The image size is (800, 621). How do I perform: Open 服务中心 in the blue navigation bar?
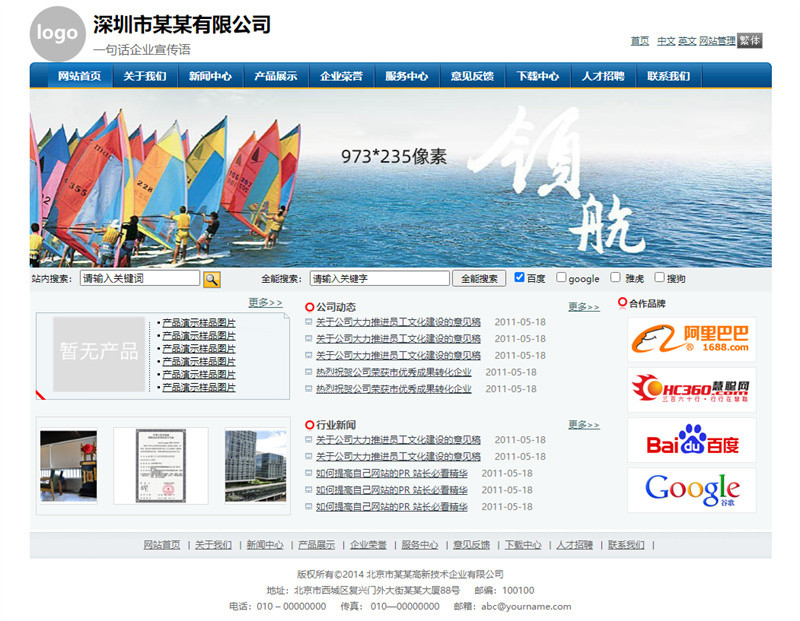[407, 76]
